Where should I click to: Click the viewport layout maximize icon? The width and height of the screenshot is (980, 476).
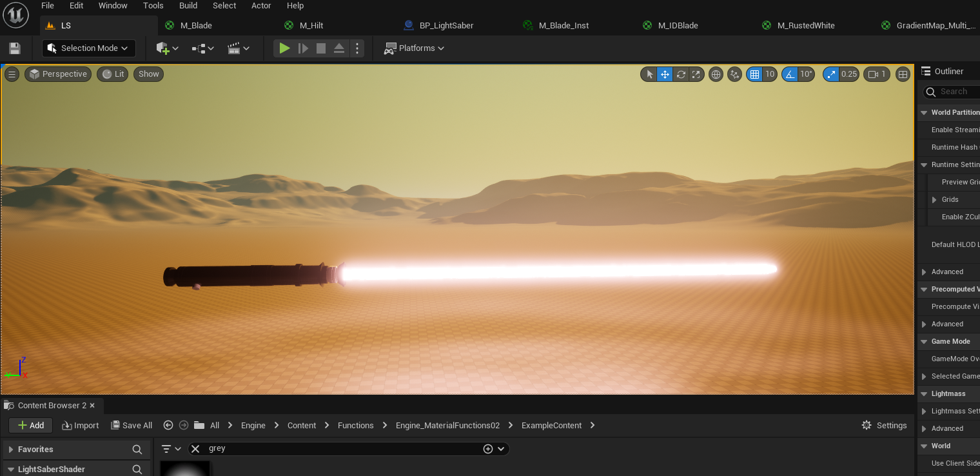[903, 74]
